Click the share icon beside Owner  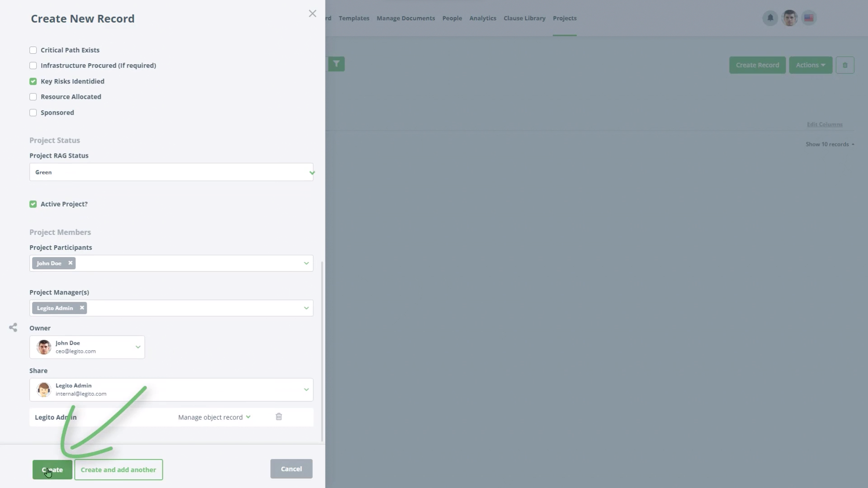coord(13,328)
